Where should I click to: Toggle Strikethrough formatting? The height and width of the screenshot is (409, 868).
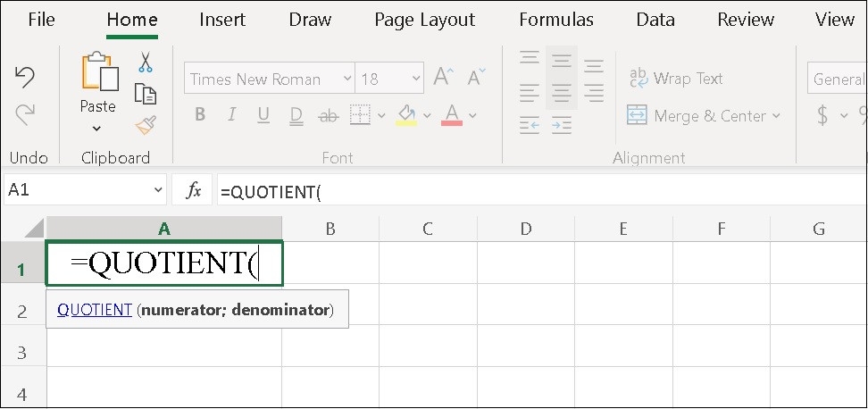[x=329, y=116]
